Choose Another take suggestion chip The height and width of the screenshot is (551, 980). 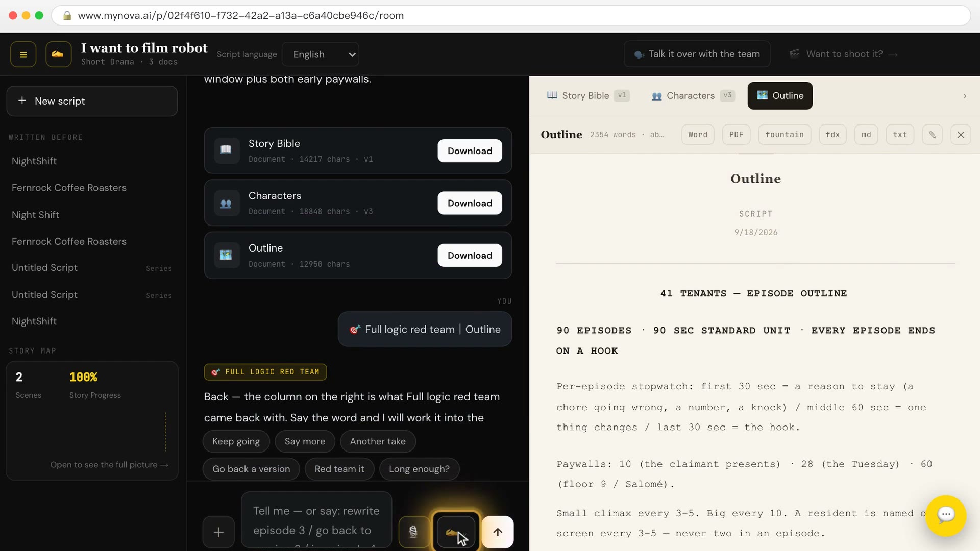pos(378,441)
